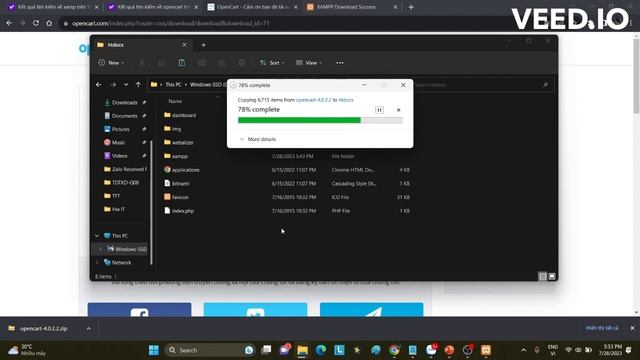Switch to details view layout toggle
Screen dimensions: 640x360
(542, 276)
